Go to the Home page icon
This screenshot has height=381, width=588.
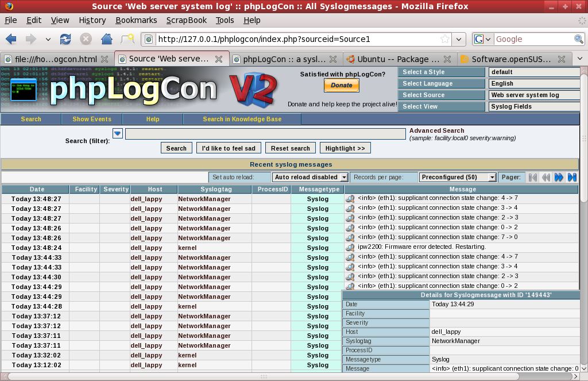(107, 39)
